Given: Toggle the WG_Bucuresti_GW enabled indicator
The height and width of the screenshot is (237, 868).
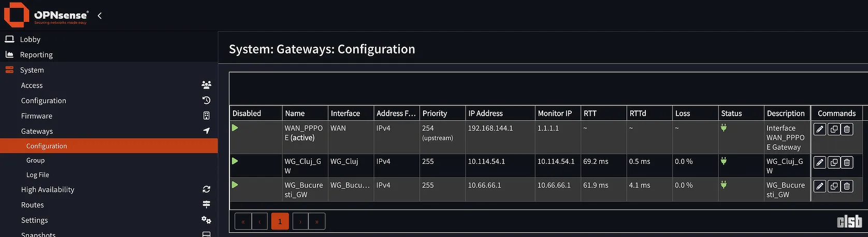Looking at the screenshot, I should (235, 185).
